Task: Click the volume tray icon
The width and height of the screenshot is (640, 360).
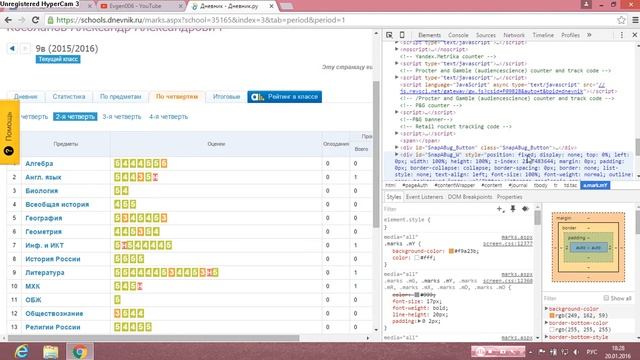Action: coord(576,352)
